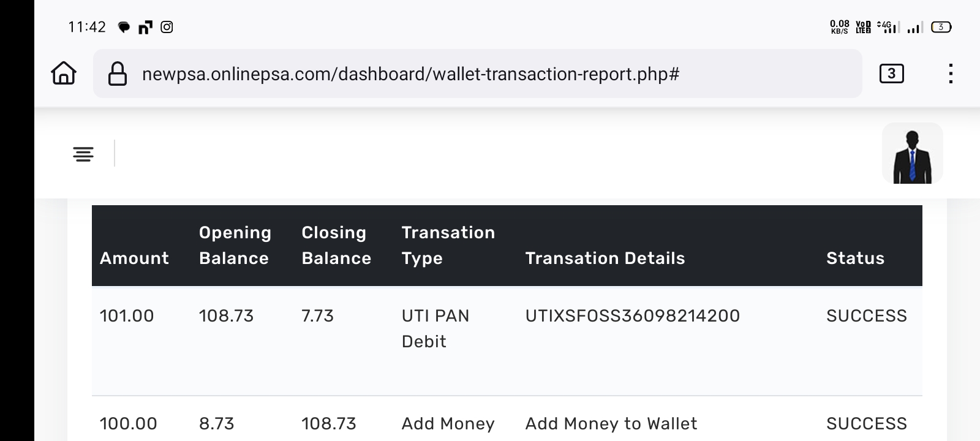
Task: Click the Closing Balance column header
Action: tap(336, 245)
